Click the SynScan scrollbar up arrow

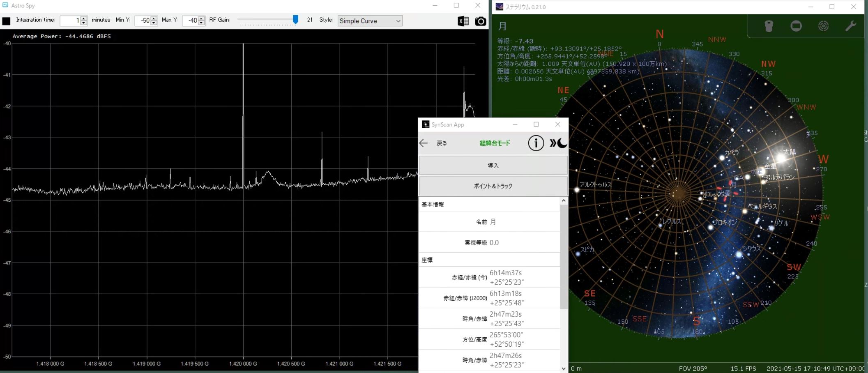564,200
